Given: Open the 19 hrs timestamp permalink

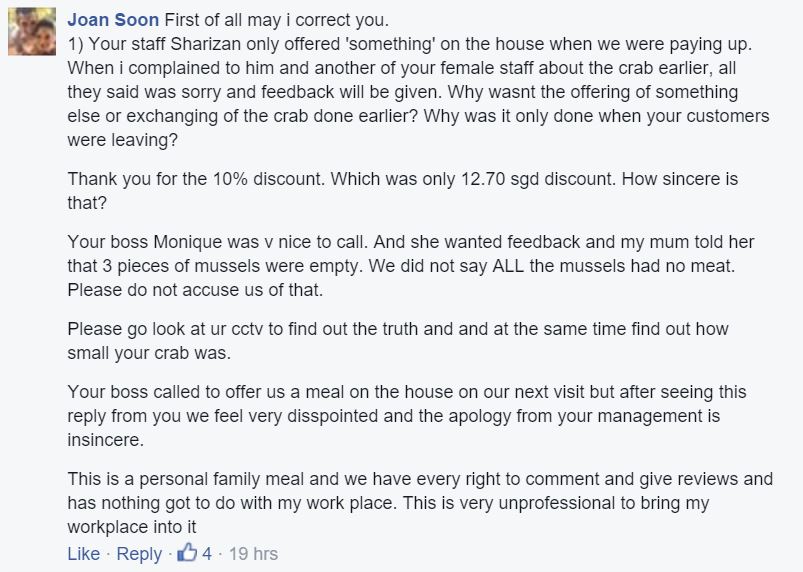Looking at the screenshot, I should tap(253, 554).
